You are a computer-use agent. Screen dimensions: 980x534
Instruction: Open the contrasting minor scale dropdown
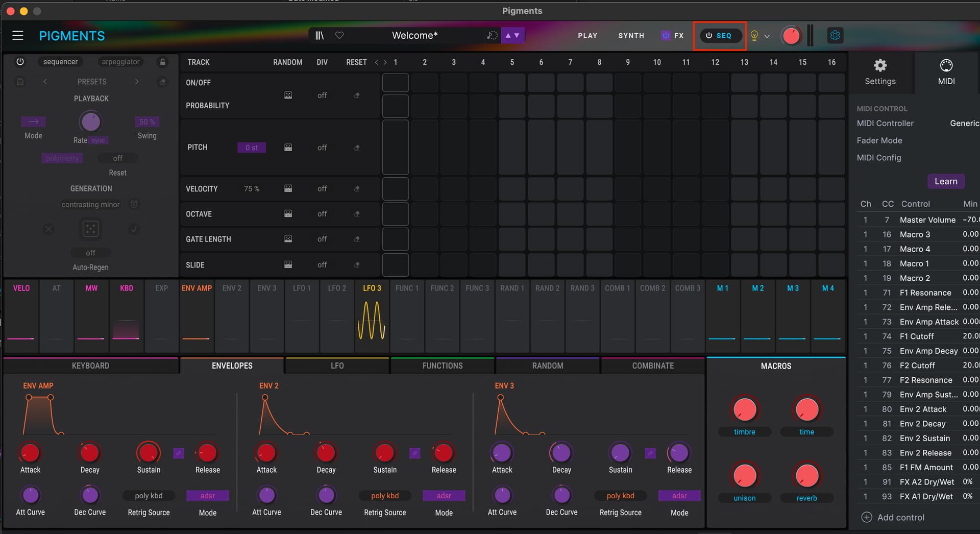point(90,205)
